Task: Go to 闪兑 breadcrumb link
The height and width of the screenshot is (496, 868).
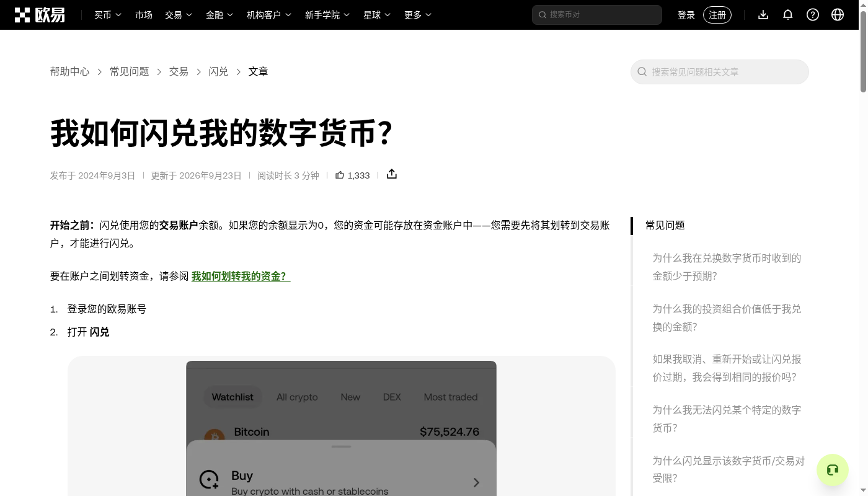Action: click(218, 72)
